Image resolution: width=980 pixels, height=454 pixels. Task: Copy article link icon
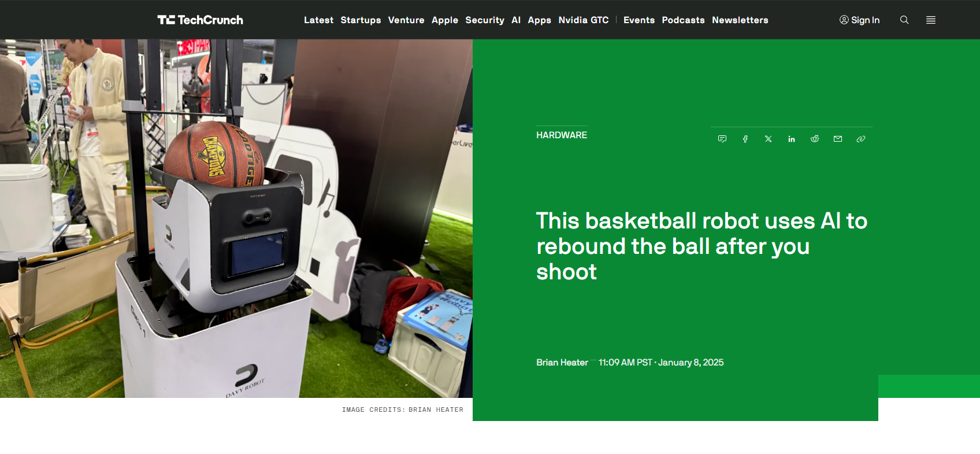tap(861, 139)
